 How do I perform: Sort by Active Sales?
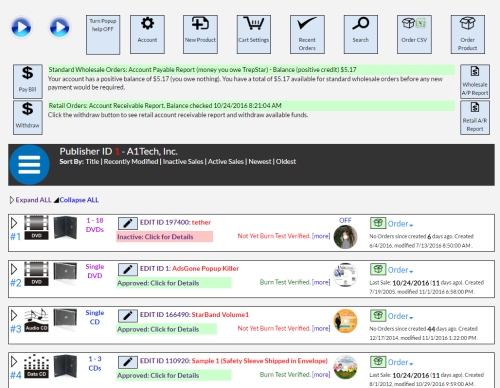coord(226,162)
